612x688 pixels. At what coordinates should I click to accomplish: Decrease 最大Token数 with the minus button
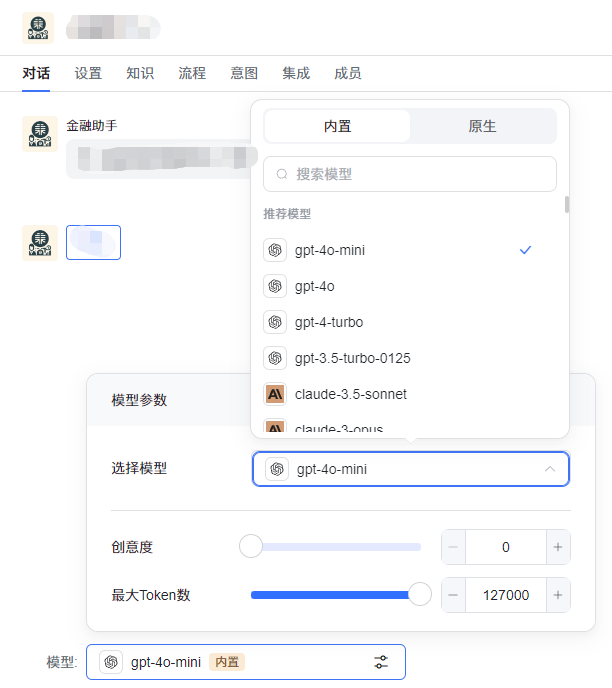click(453, 595)
